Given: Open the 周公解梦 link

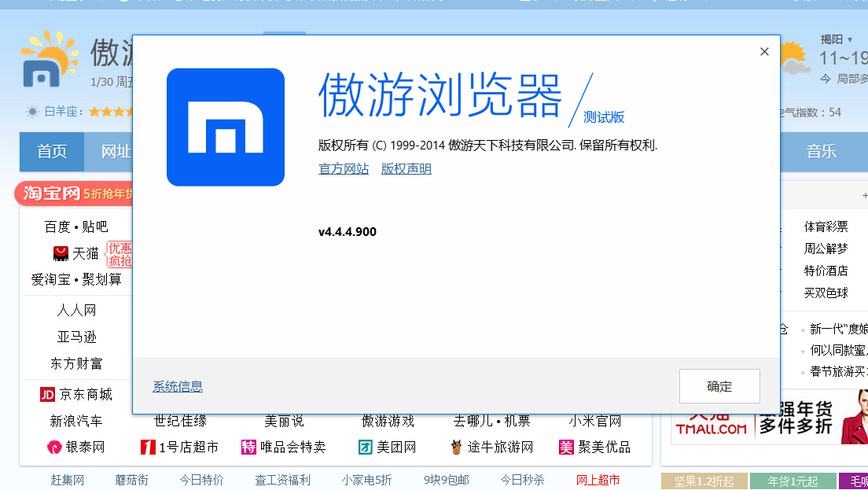Looking at the screenshot, I should 826,249.
